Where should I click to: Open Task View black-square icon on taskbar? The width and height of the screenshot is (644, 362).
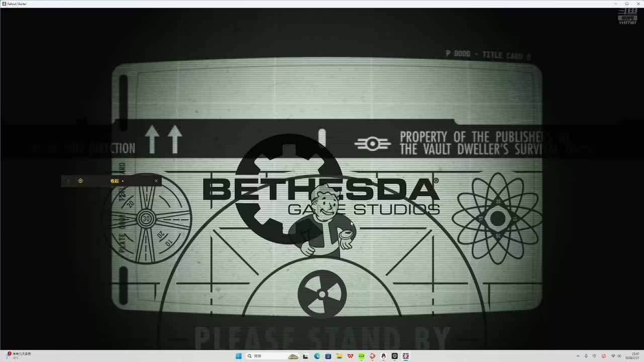pos(305,356)
